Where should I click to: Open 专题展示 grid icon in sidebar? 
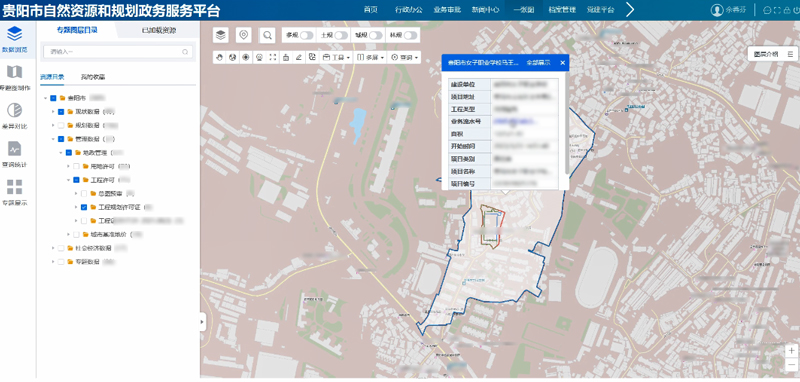coord(14,193)
